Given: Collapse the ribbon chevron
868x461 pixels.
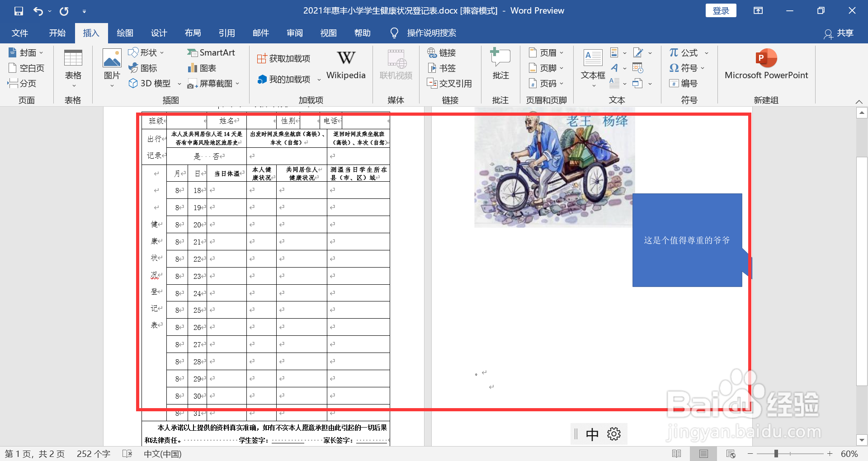Looking at the screenshot, I should 859,101.
